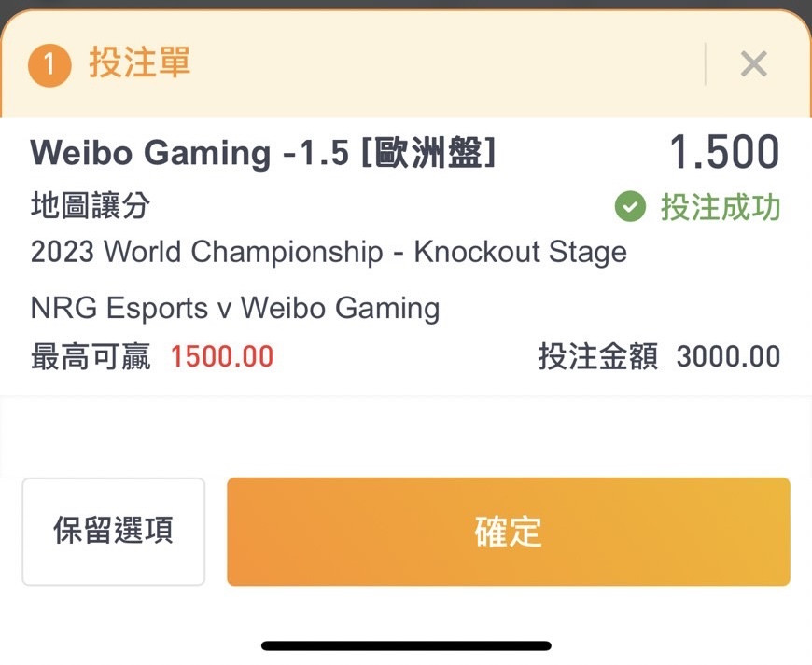Close the bet slip with the X icon

coord(753,64)
